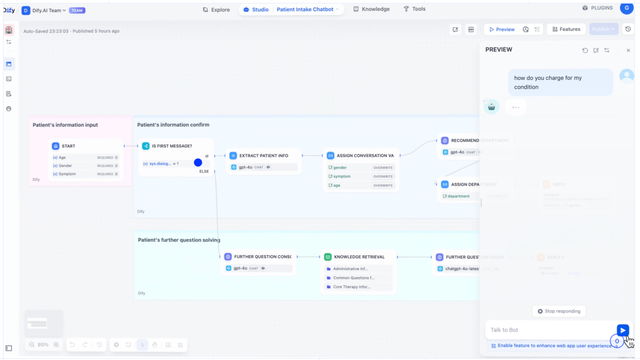
Task: Open the Publish dropdown
Action: [x=604, y=29]
